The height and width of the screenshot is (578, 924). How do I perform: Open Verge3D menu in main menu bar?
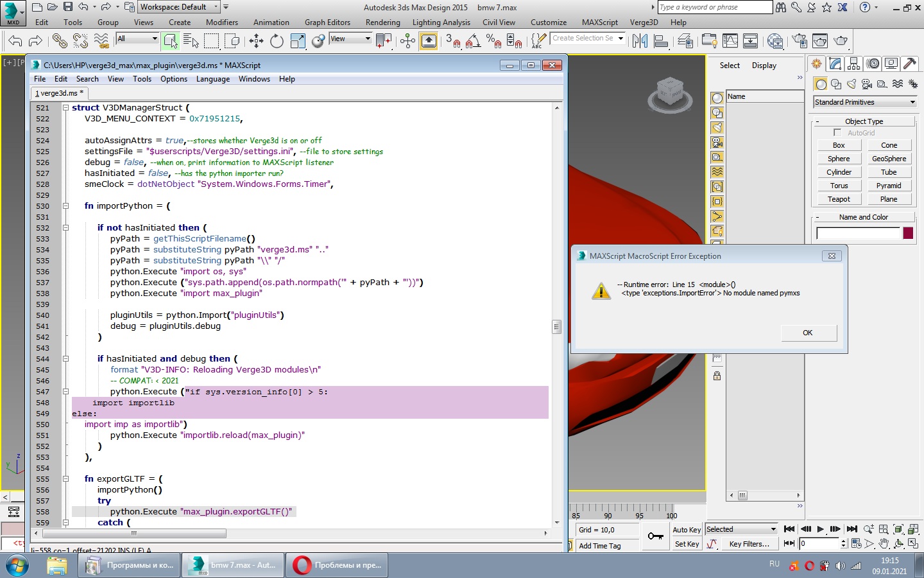[644, 22]
